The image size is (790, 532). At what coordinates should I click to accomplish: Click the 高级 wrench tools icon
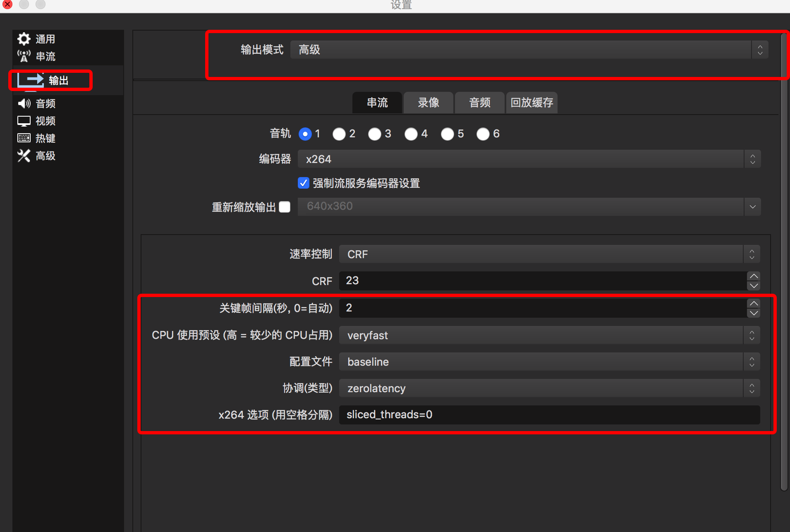pos(24,156)
